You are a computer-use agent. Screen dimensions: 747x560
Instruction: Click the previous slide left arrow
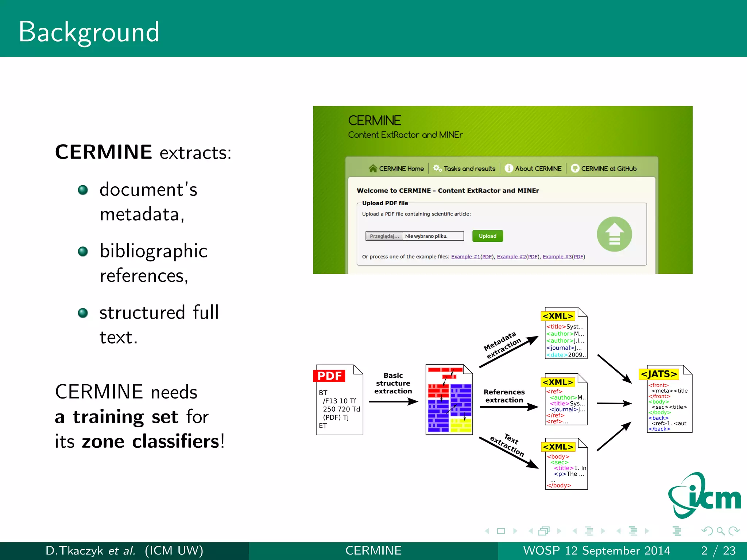coord(487,531)
